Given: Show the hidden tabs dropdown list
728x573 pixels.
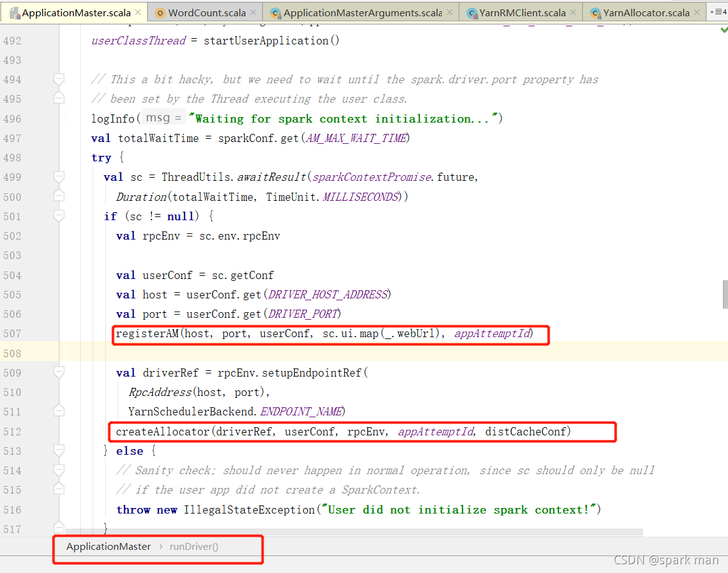Looking at the screenshot, I should pos(719,12).
